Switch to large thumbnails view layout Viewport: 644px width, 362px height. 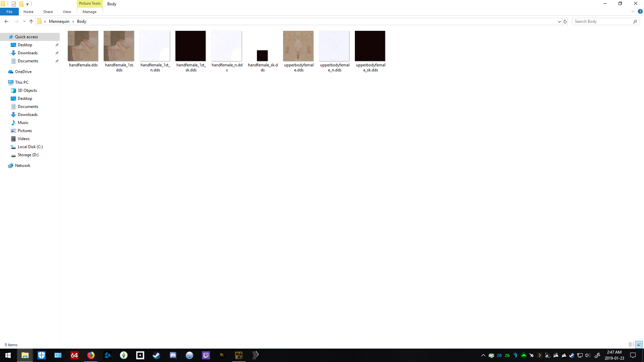639,345
